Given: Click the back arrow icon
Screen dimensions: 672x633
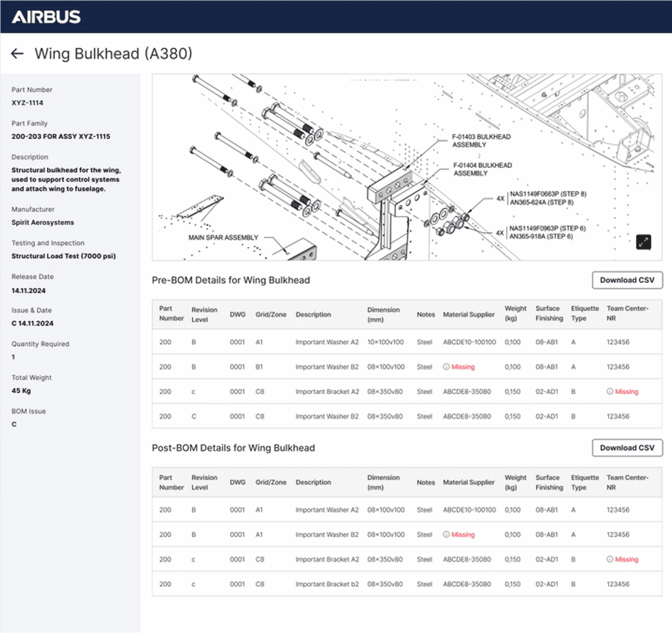Looking at the screenshot, I should click(17, 53).
